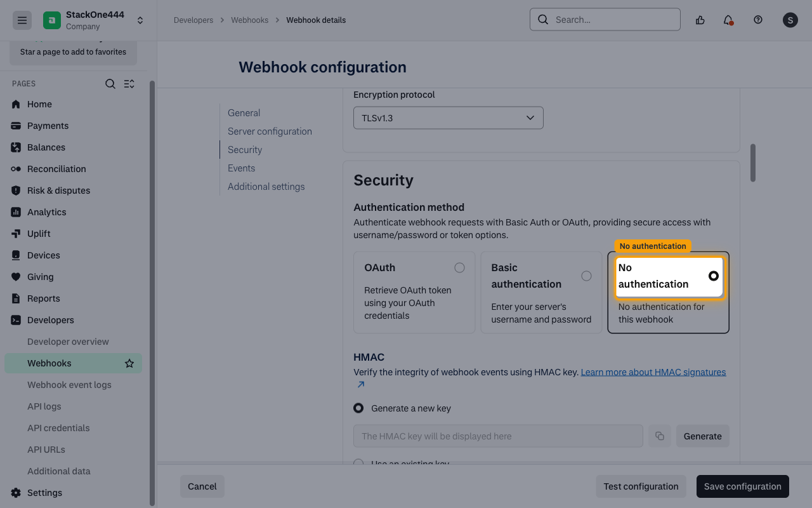812x508 pixels.
Task: Click the main page vertical scrollbar
Action: 753,163
